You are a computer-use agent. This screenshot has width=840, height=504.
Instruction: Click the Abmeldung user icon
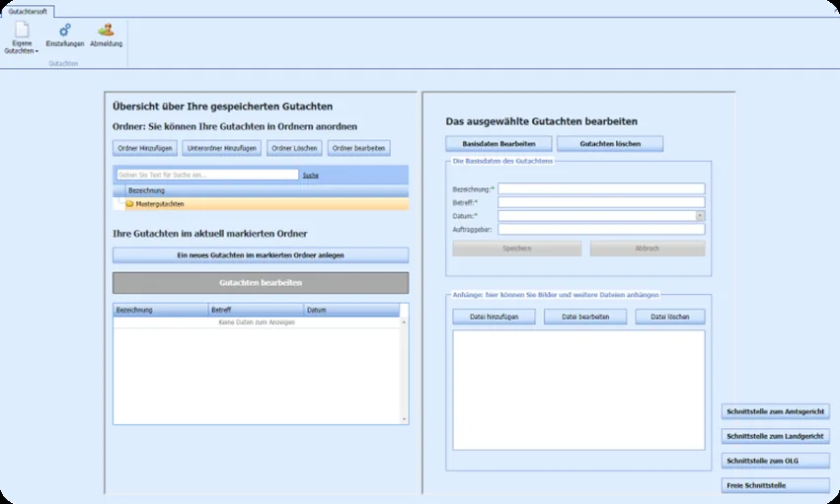point(106,30)
